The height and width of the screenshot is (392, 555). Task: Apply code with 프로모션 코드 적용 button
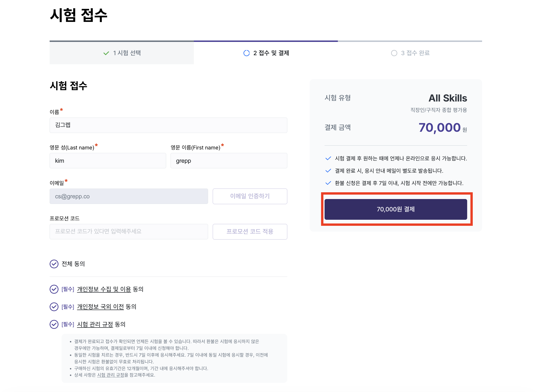click(x=250, y=232)
